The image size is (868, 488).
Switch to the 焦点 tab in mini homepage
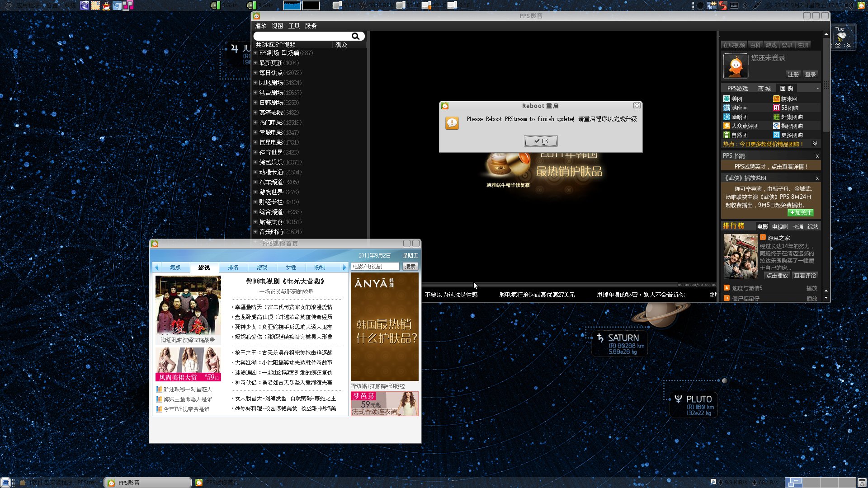point(175,267)
